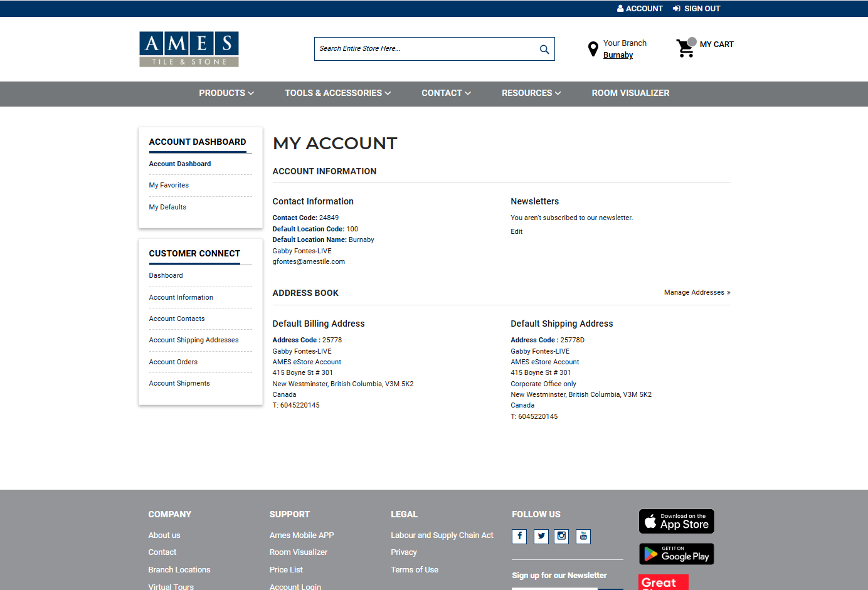The image size is (868, 590).
Task: Open the CONTACT menu item
Action: (445, 93)
